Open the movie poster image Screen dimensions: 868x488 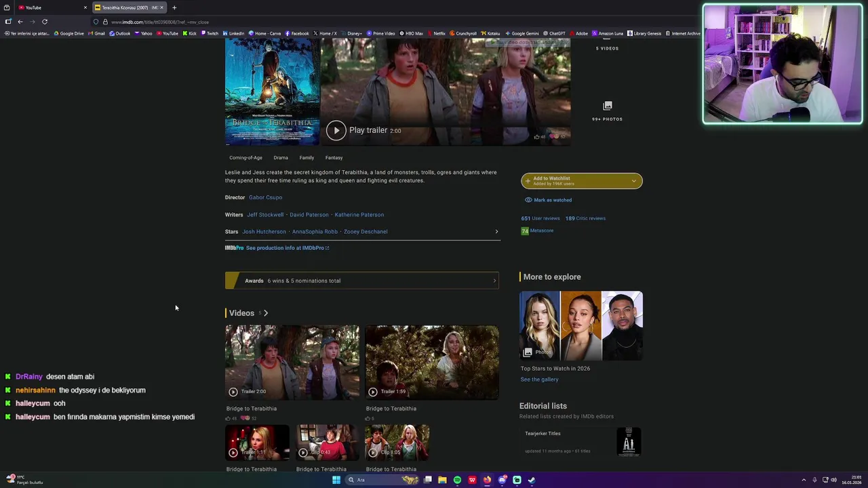click(x=272, y=91)
